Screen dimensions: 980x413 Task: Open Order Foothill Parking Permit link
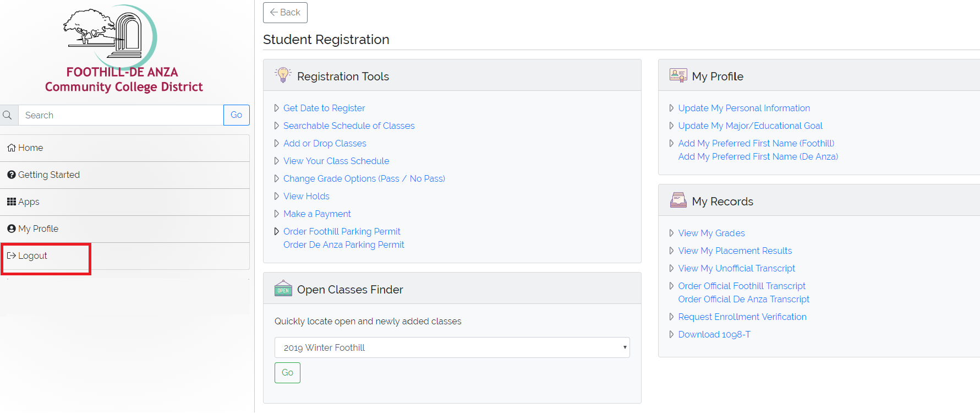tap(342, 231)
